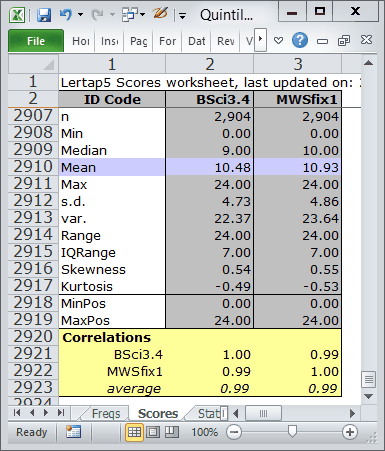The height and width of the screenshot is (451, 385).
Task: Go to next sheet tab arrow
Action: click(46, 413)
